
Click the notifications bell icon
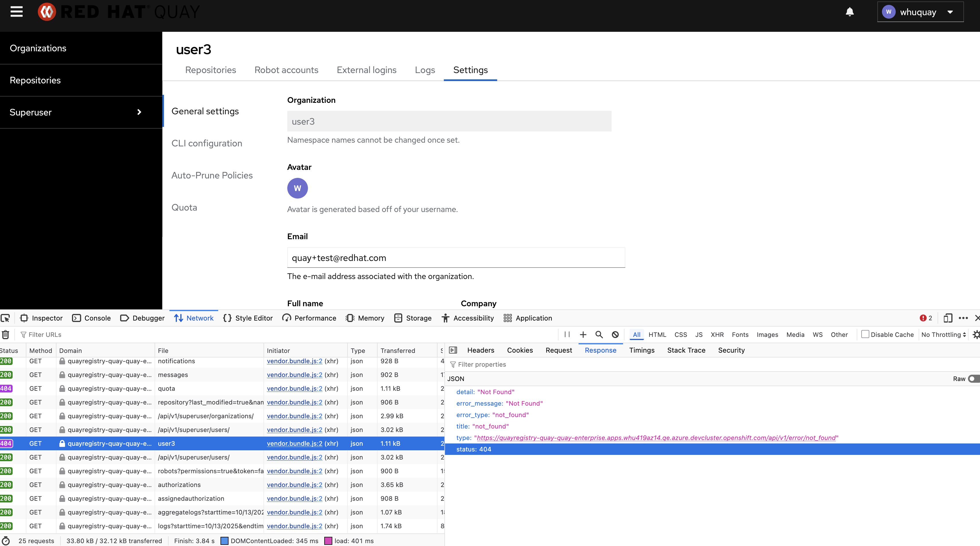click(x=850, y=12)
